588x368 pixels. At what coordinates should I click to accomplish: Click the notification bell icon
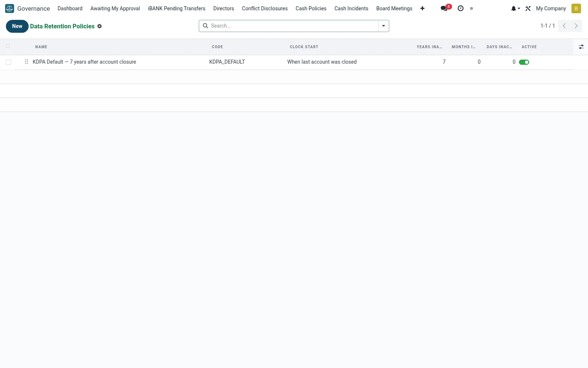[513, 8]
